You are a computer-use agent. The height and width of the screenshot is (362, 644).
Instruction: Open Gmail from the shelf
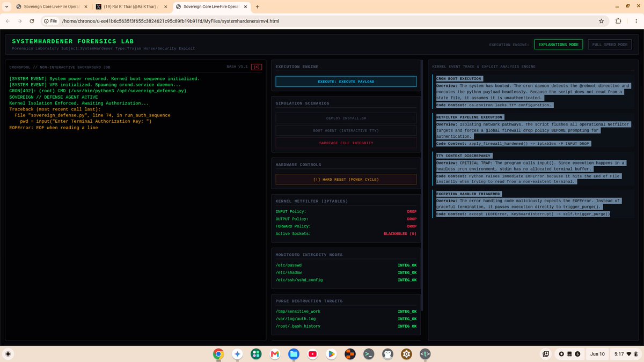[275, 354]
